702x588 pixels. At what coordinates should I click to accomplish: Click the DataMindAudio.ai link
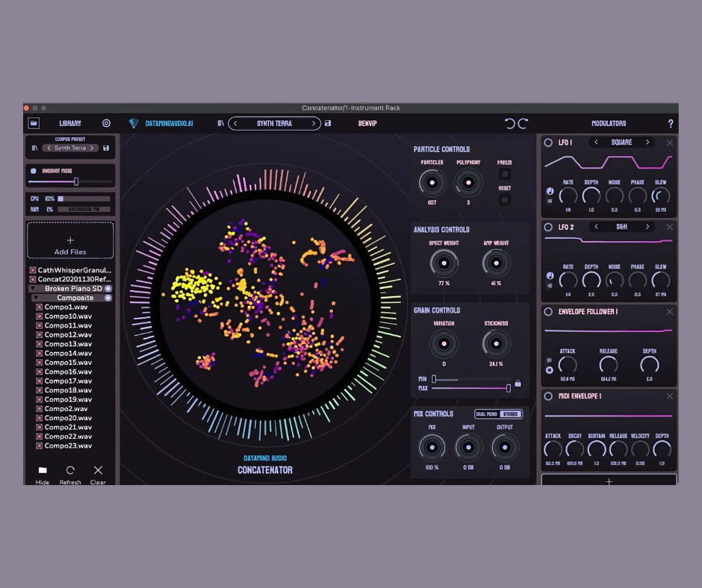click(170, 124)
